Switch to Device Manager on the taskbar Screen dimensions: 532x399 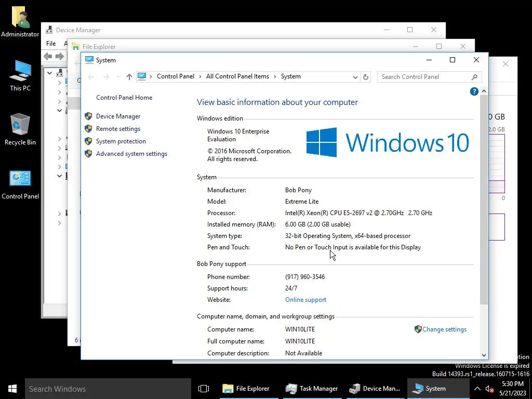(376, 389)
